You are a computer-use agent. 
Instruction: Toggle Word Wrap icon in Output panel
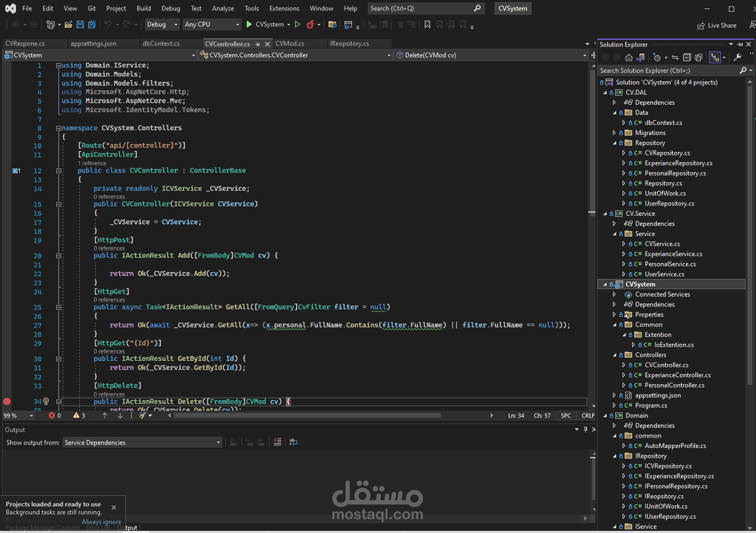pyautogui.click(x=293, y=442)
